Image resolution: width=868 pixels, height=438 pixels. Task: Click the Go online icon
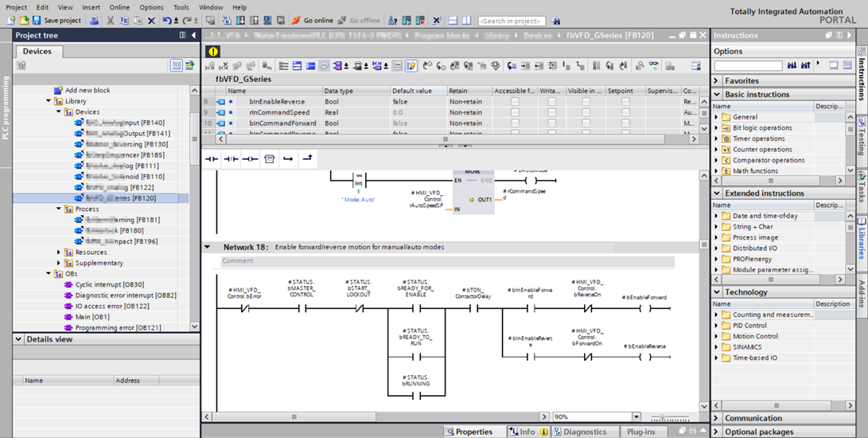click(x=296, y=20)
